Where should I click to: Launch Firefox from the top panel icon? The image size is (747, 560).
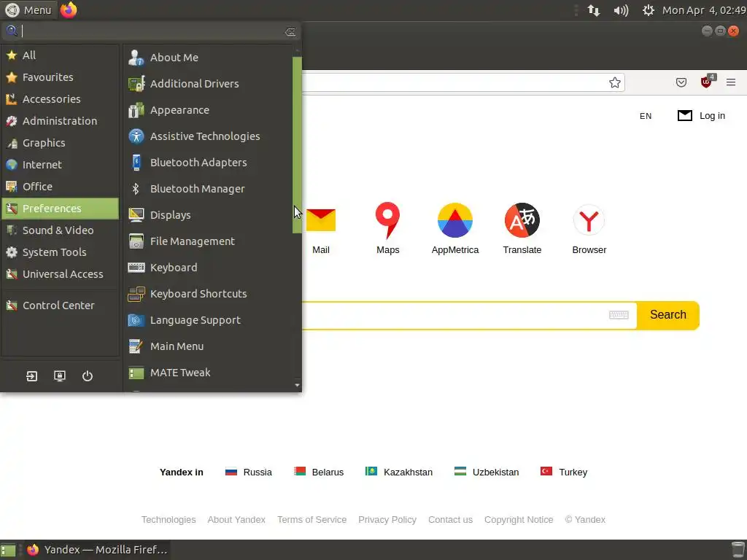coord(69,9)
